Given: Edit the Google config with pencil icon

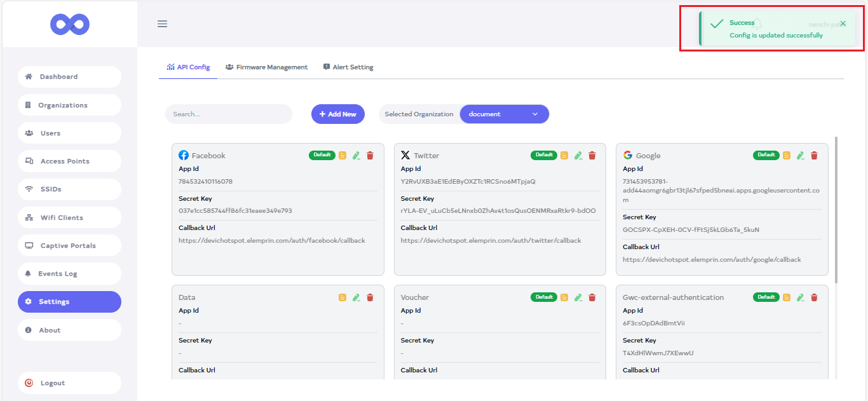Looking at the screenshot, I should click(801, 155).
